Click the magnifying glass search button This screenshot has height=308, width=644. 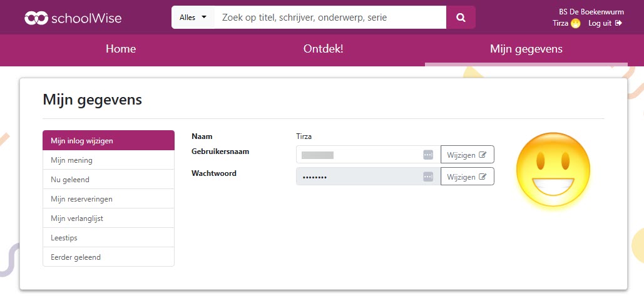[x=461, y=18]
